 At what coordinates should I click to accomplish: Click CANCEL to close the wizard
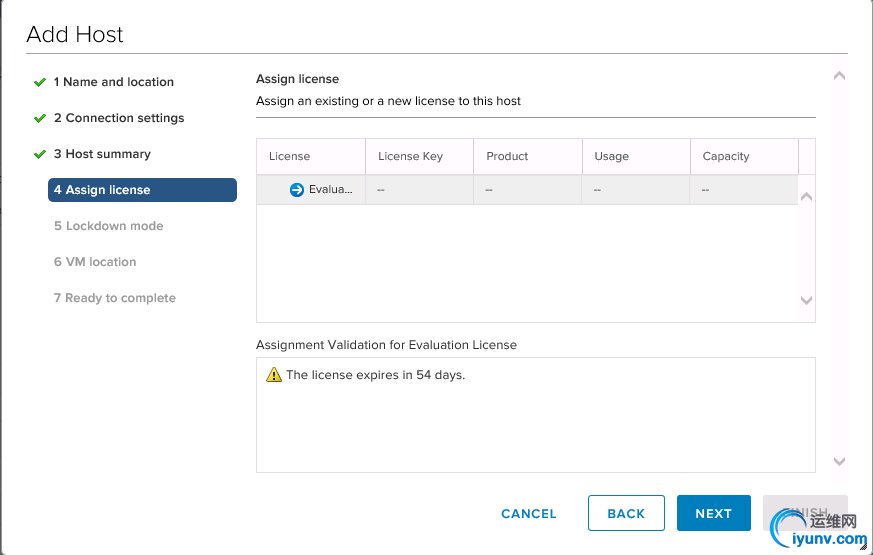click(528, 513)
